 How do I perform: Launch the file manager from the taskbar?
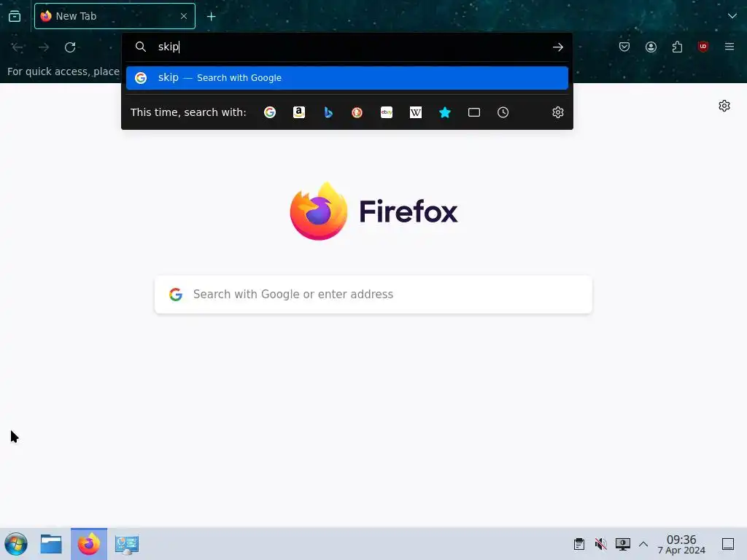[x=51, y=544]
